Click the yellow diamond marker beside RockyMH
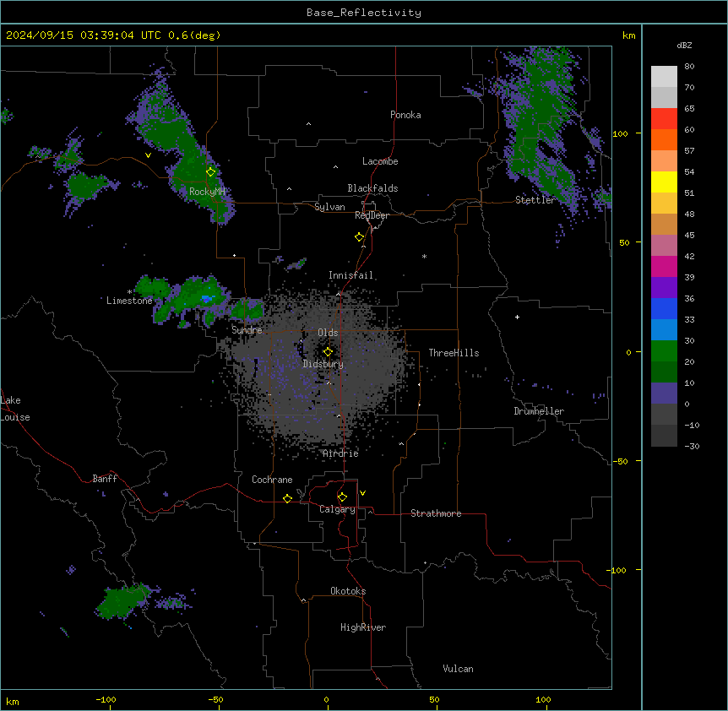Image resolution: width=728 pixels, height=711 pixels. click(211, 172)
